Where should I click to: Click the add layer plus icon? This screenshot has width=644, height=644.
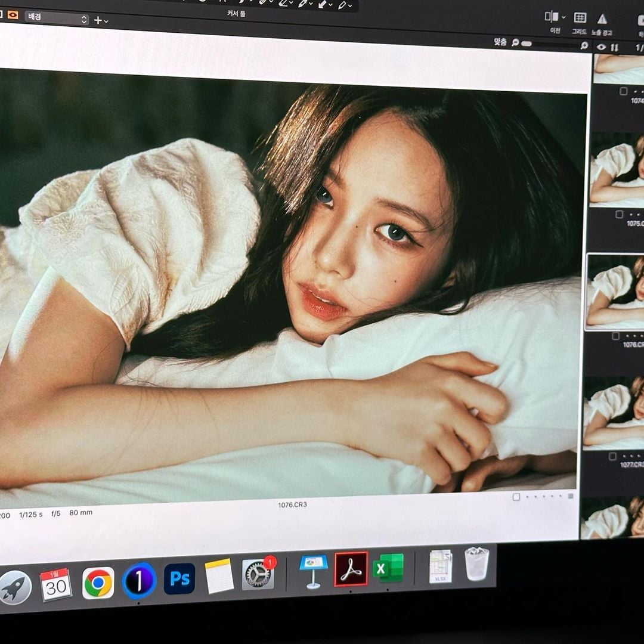click(98, 20)
